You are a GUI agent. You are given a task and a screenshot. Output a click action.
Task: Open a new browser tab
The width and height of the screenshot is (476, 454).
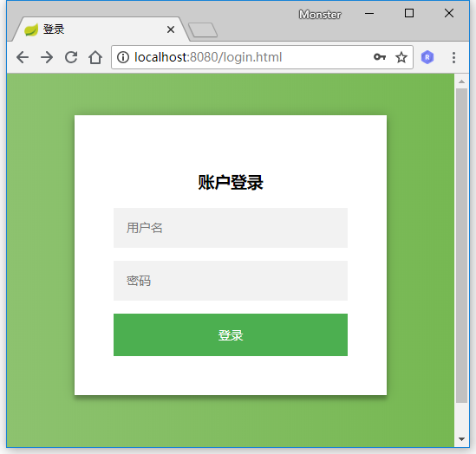(203, 29)
